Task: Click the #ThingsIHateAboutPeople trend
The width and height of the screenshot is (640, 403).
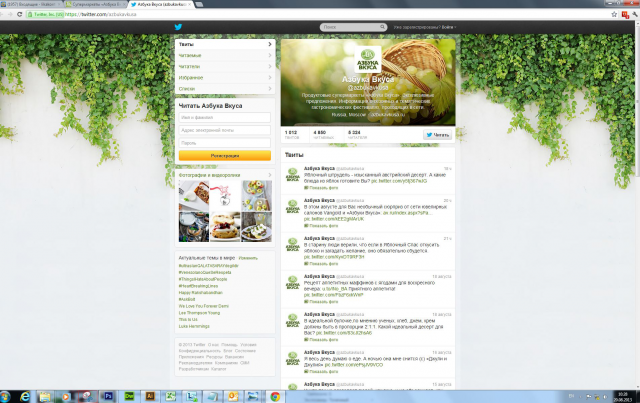Action: point(203,279)
